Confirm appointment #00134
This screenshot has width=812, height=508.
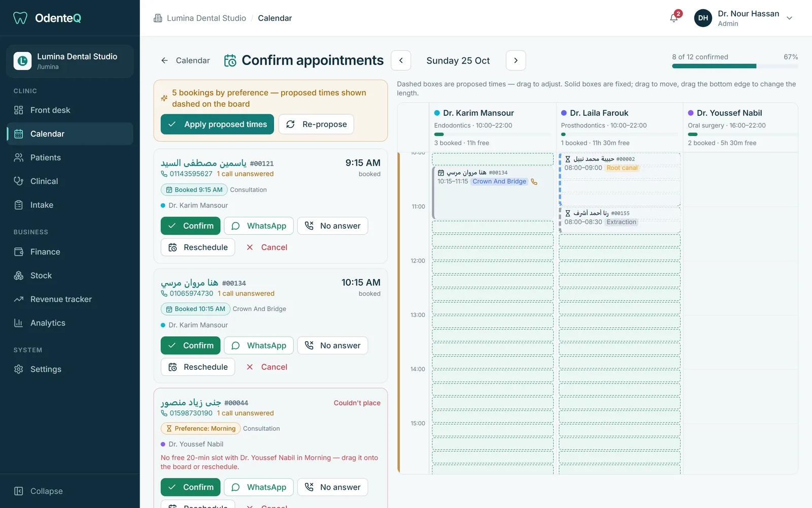191,345
